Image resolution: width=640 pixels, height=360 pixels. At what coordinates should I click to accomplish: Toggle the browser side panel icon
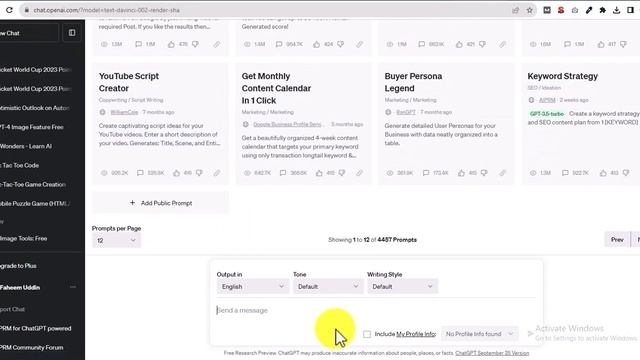click(x=630, y=10)
